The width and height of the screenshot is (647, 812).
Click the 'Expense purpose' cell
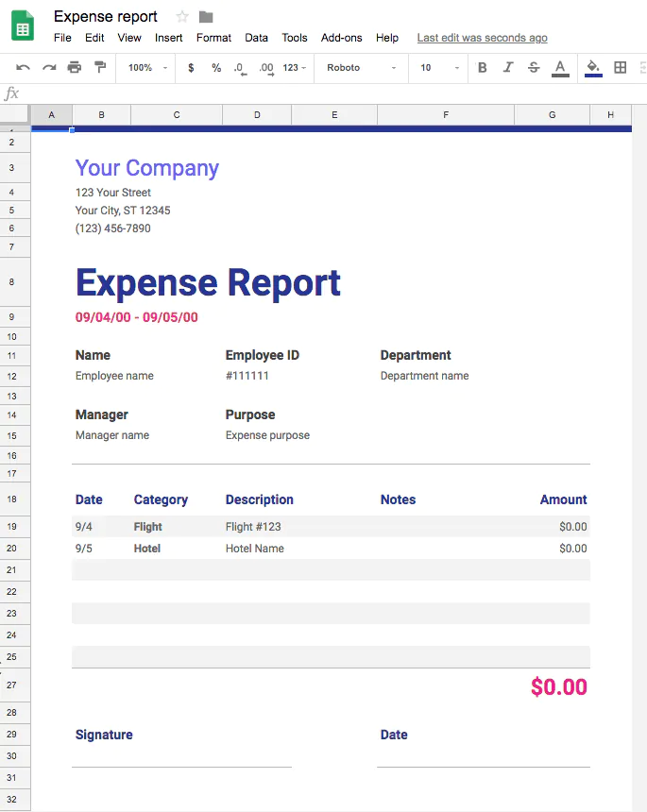268,435
